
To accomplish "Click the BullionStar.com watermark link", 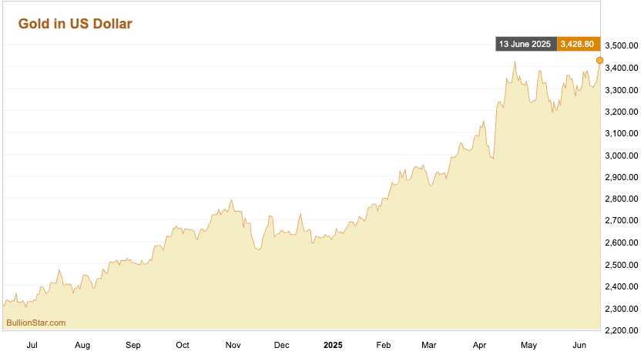I will [35, 323].
